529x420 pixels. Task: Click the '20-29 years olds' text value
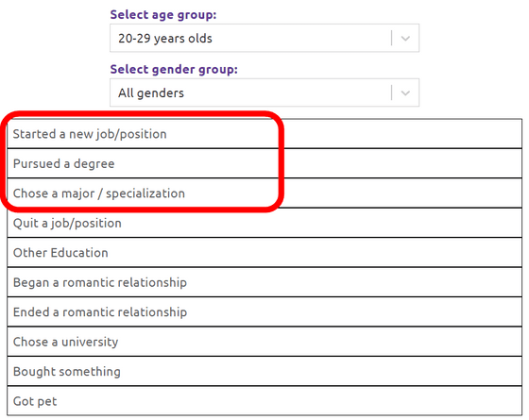[x=165, y=39]
